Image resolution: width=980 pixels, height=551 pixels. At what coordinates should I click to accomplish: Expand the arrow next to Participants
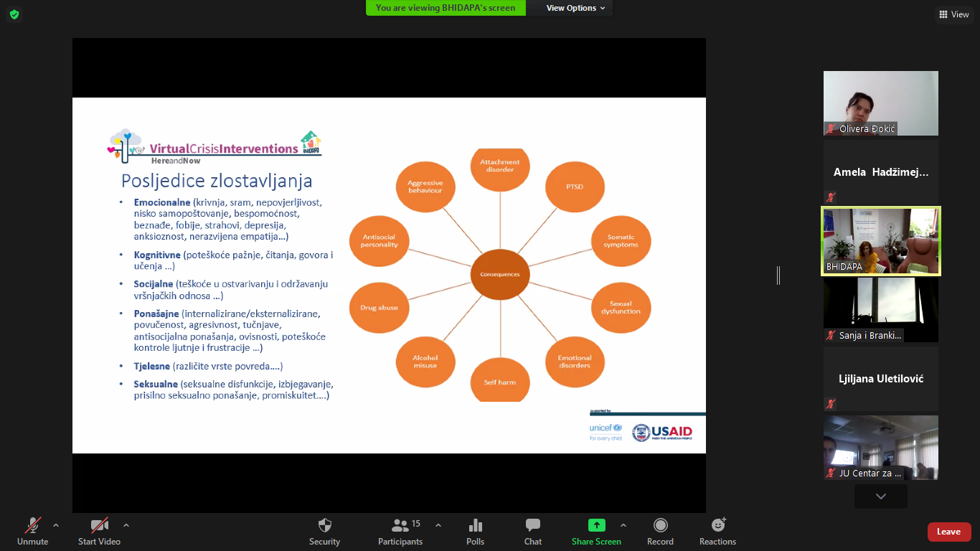pos(438,524)
